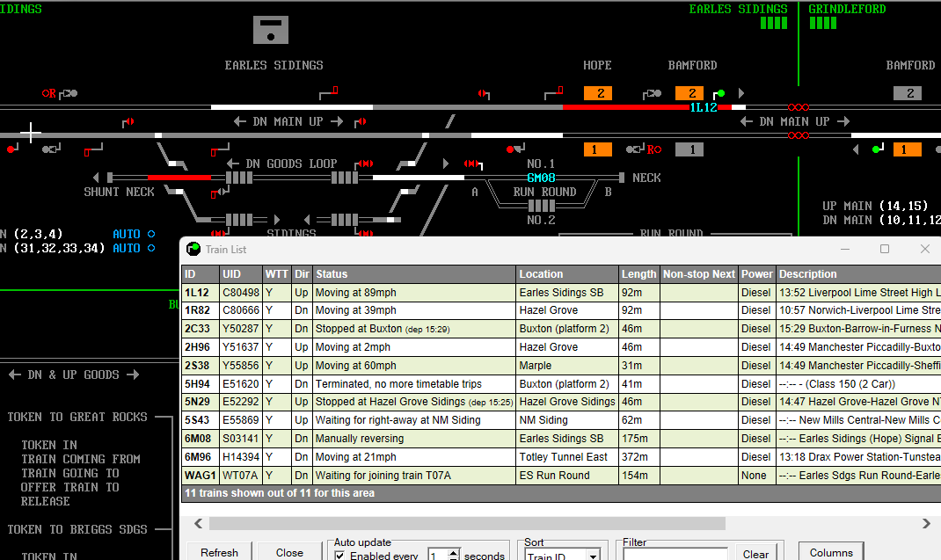
Task: Click the GRINDLEFORD green indicator bars
Action: click(x=823, y=23)
